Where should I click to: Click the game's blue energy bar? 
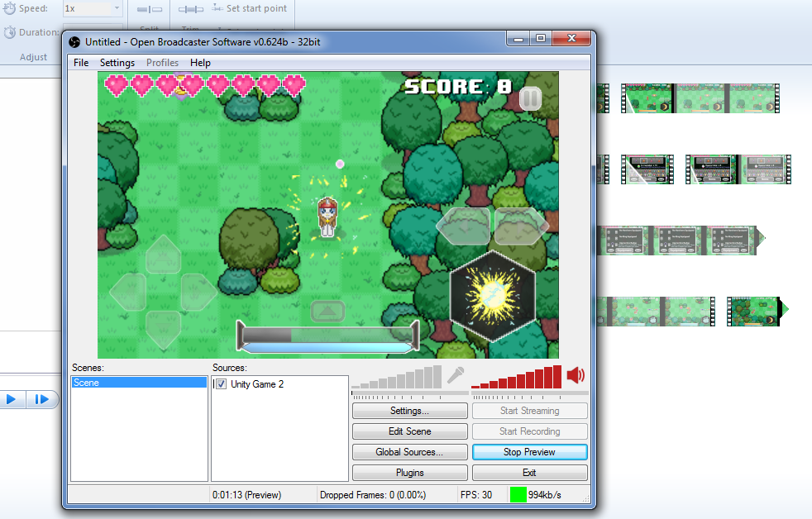tap(327, 347)
